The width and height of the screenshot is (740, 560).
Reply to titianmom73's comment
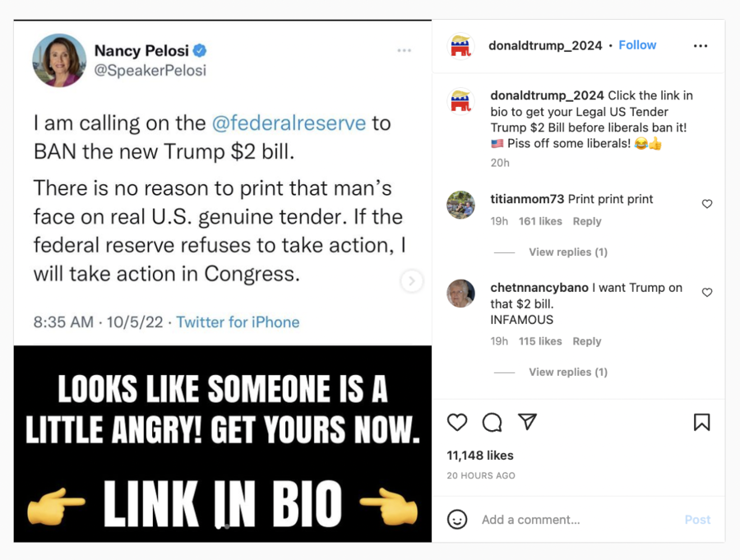(x=587, y=221)
